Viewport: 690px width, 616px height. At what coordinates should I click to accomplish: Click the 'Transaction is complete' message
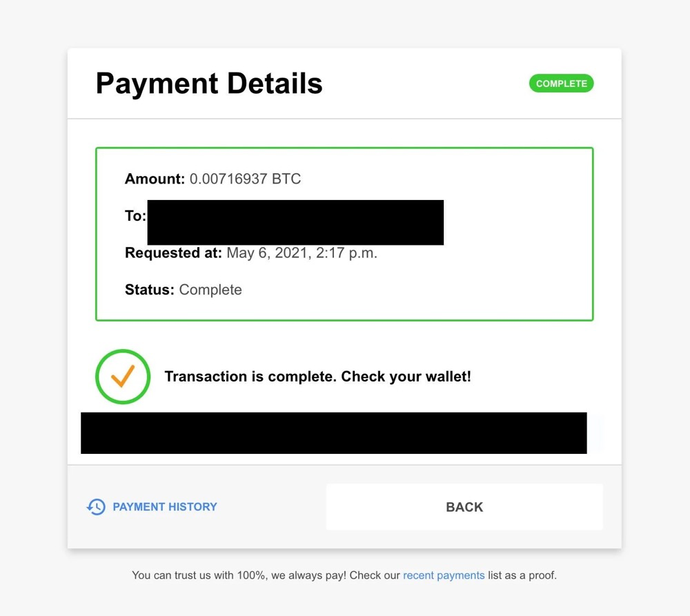317,377
